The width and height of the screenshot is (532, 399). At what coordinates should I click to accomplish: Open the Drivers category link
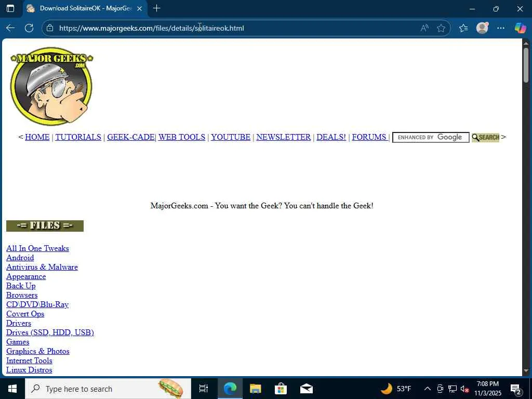click(x=19, y=323)
